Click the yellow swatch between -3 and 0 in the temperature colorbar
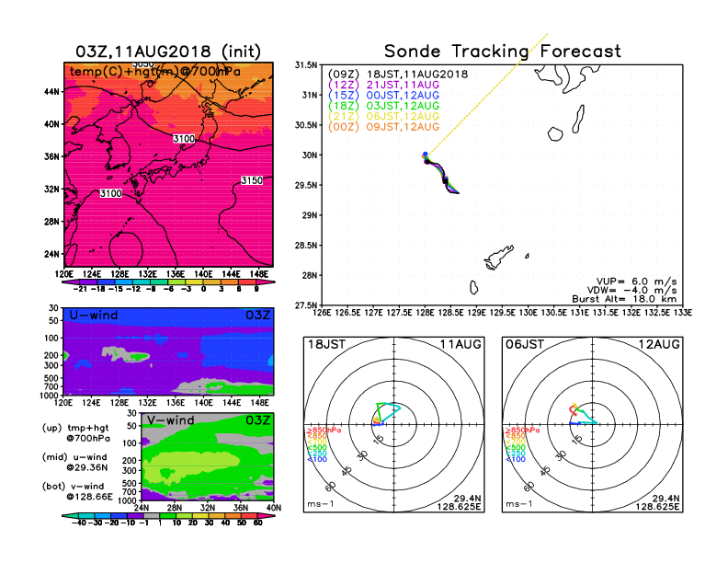Viewport: 728px width, 563px height. (194, 281)
